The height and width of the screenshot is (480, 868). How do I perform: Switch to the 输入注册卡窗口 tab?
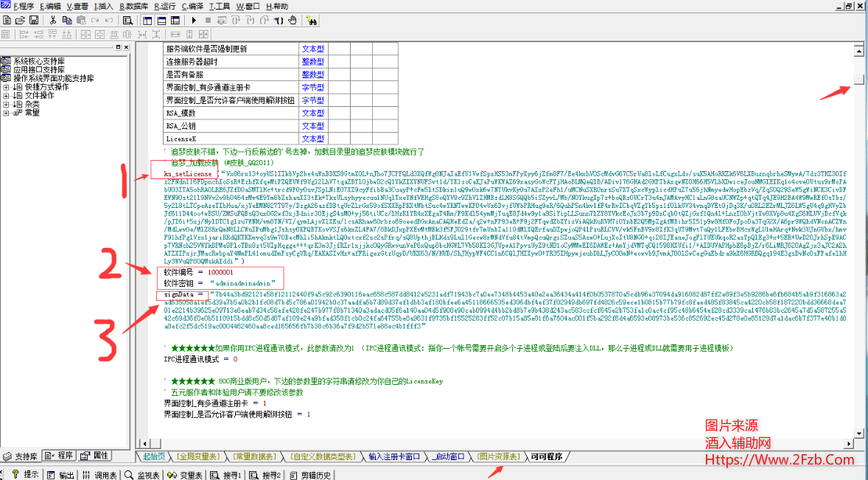394,457
